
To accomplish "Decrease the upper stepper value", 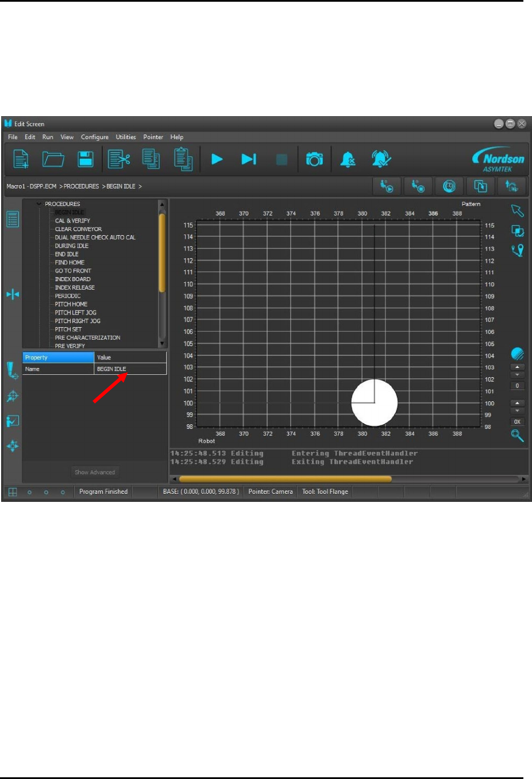I will coord(517,374).
